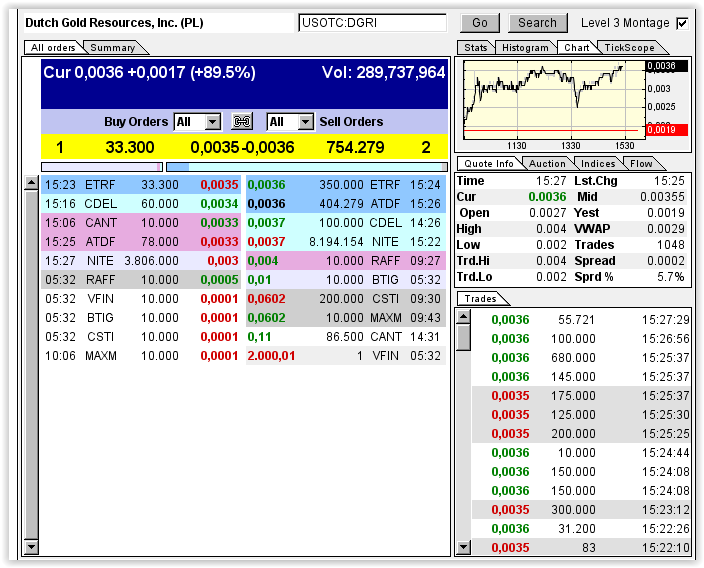Select the TickScope tab
Viewport: 704px width, 568px height.
click(x=629, y=47)
